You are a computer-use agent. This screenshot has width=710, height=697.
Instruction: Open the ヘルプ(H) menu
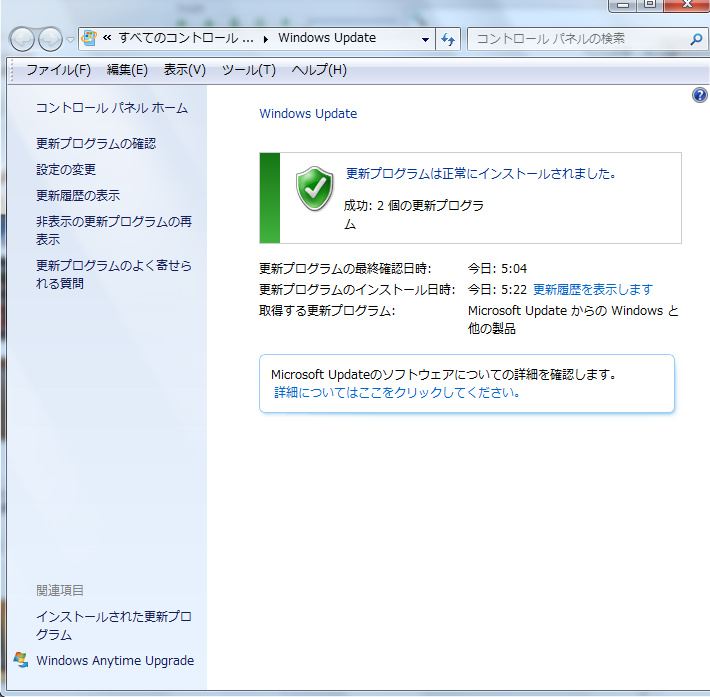pyautogui.click(x=319, y=70)
